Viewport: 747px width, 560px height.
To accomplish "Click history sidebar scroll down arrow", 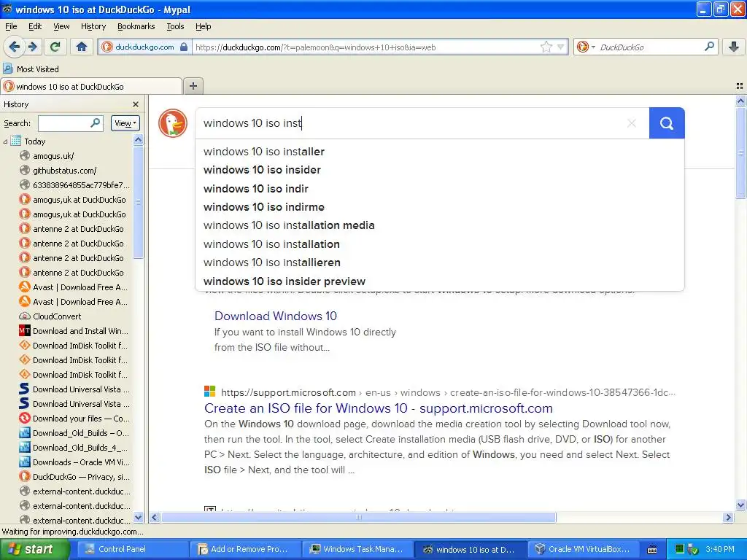I will point(138,517).
